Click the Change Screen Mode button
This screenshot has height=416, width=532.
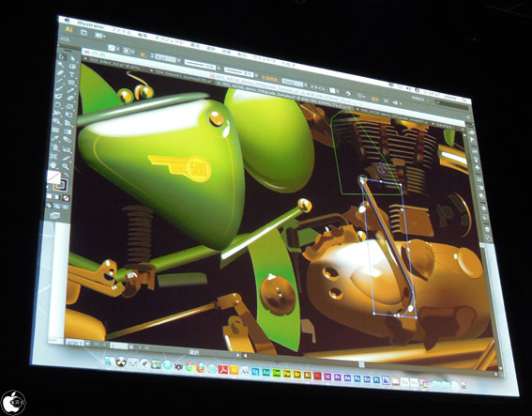click(x=54, y=215)
